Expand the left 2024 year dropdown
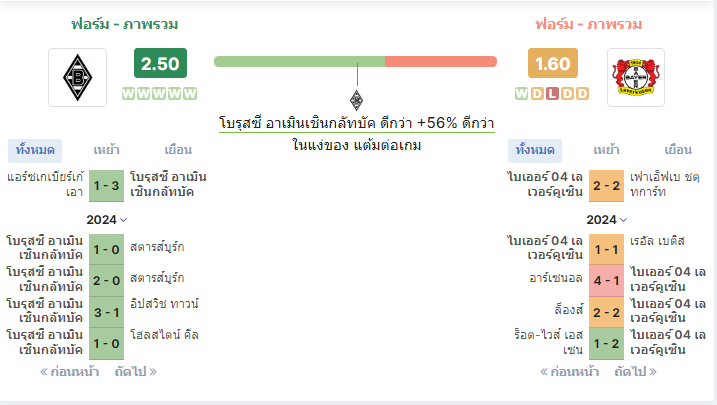The width and height of the screenshot is (717, 405). (x=107, y=219)
